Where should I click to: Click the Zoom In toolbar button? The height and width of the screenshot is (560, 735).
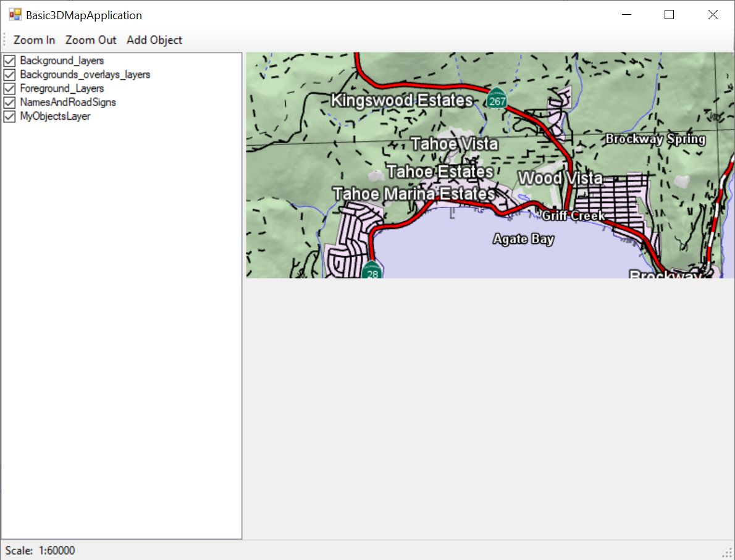(x=35, y=40)
